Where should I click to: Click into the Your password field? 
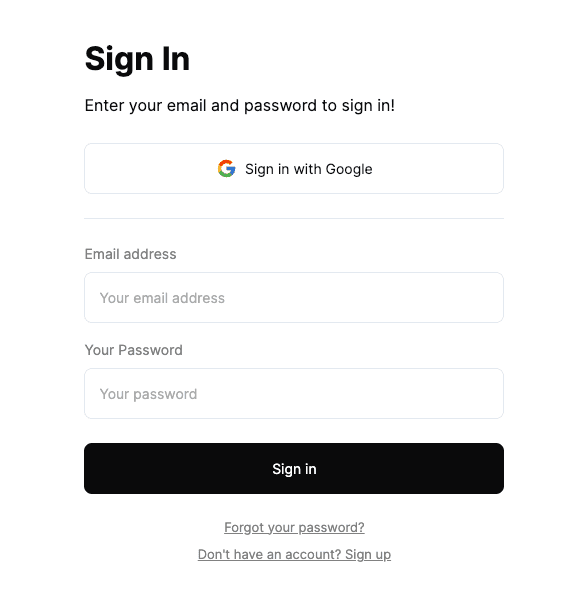294,394
